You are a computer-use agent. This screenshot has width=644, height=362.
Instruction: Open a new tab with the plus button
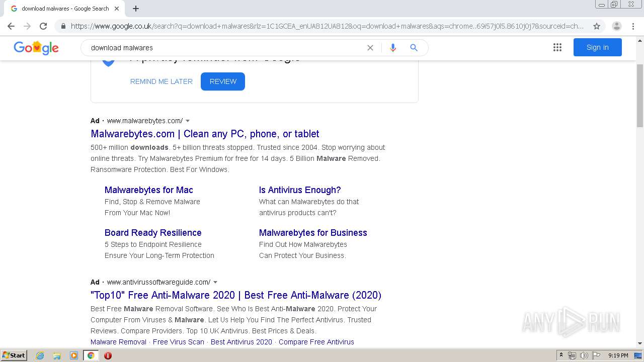click(136, 9)
